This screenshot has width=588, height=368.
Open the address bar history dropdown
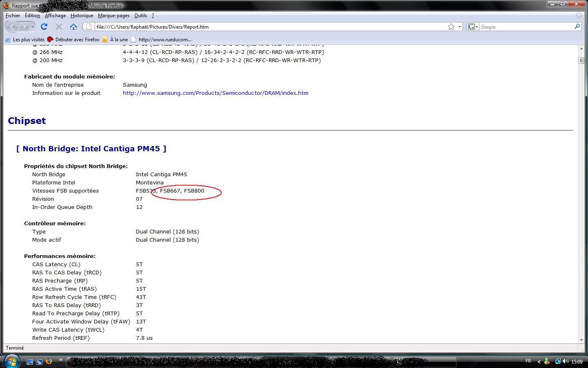click(x=459, y=27)
